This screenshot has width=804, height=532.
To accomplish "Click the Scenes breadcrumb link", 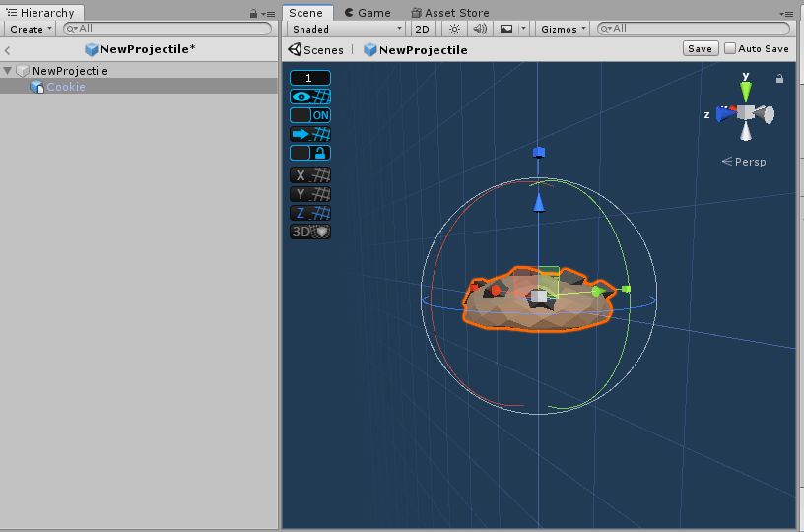I will point(316,49).
